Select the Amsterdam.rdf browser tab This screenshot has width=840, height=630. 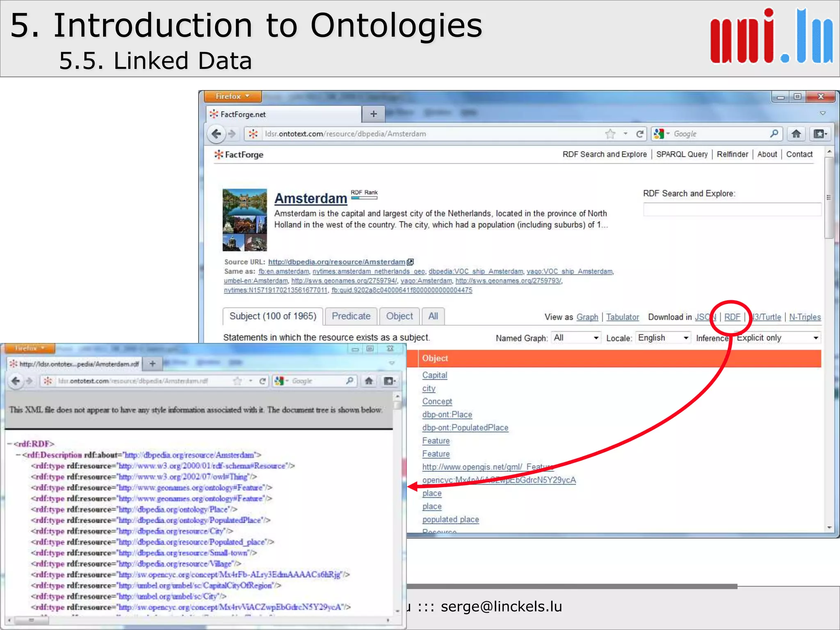(x=75, y=364)
